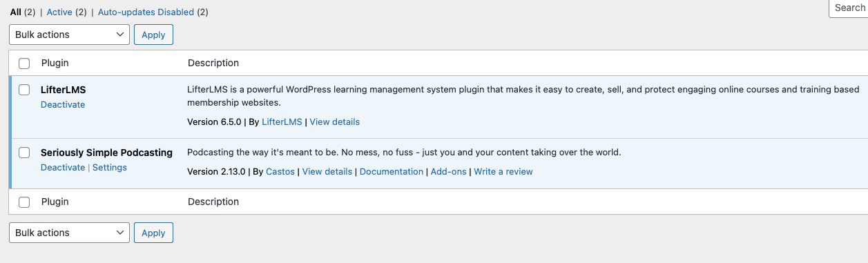Open the Add-ons link
This screenshot has height=263, width=868.
coord(449,171)
